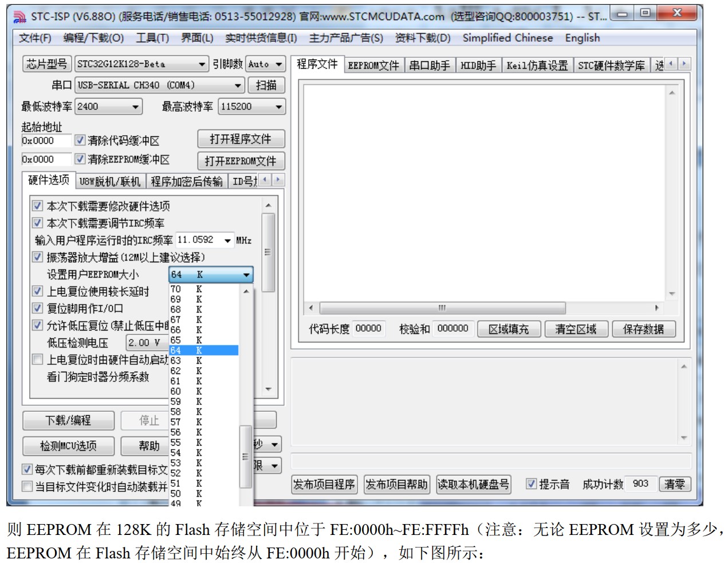Click left arrow of code buffer horizontal scrollbar
The height and width of the screenshot is (563, 728).
point(311,308)
